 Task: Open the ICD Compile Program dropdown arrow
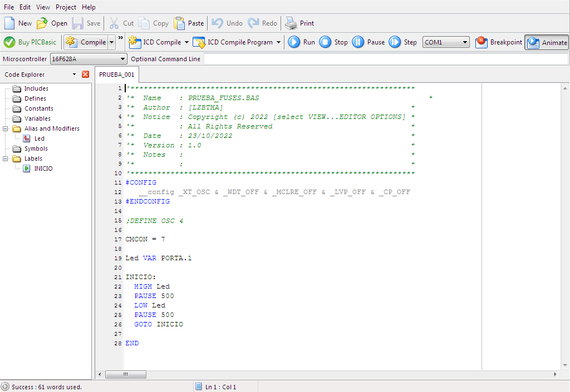click(278, 42)
